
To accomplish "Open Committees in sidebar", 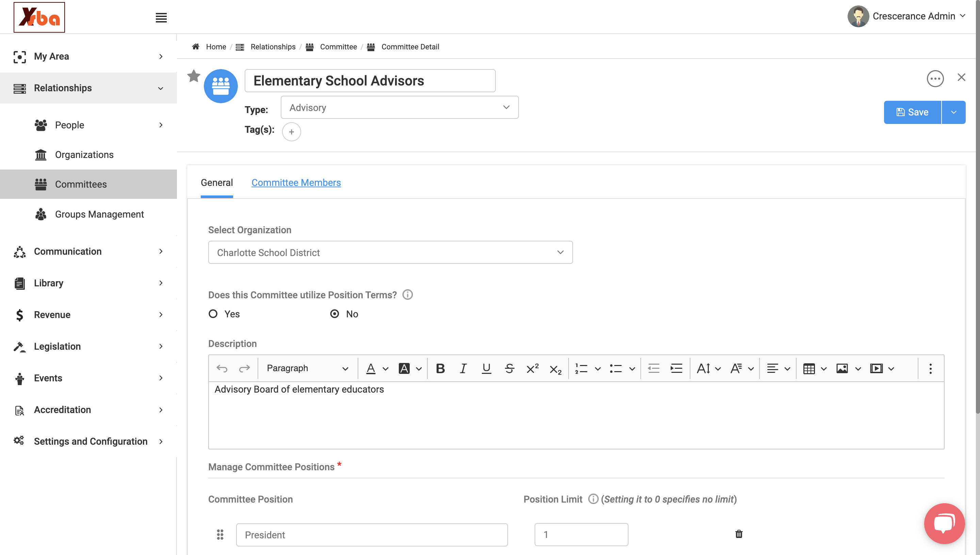I will tap(88, 184).
